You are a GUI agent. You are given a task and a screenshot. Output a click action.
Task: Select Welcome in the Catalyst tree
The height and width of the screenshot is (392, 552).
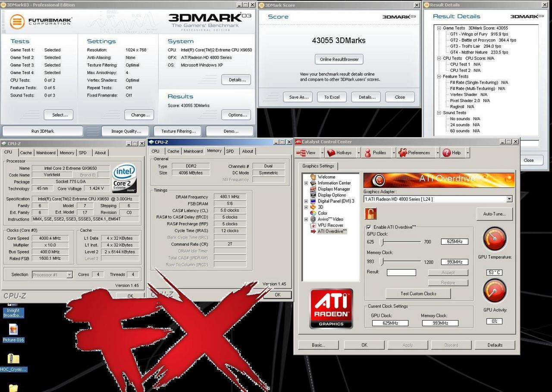click(x=326, y=177)
